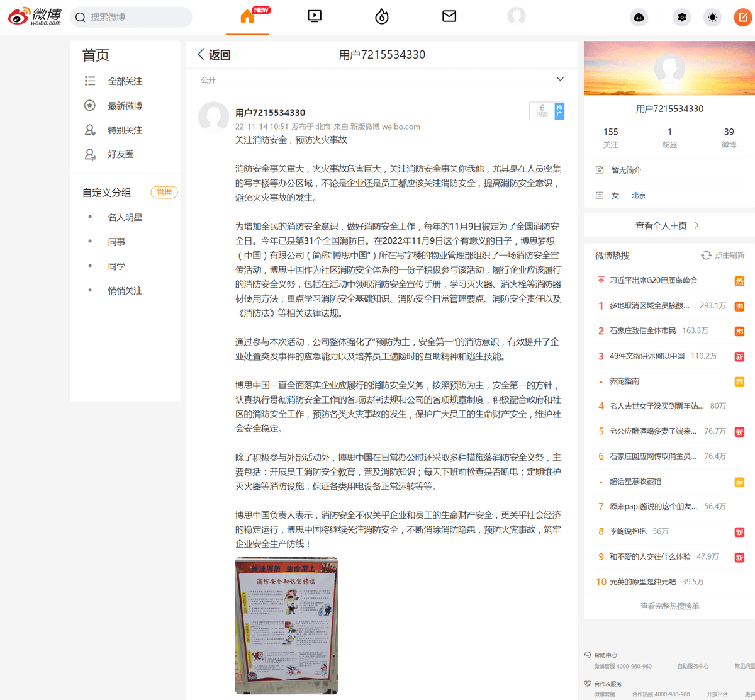Open the messages envelope icon

[449, 16]
